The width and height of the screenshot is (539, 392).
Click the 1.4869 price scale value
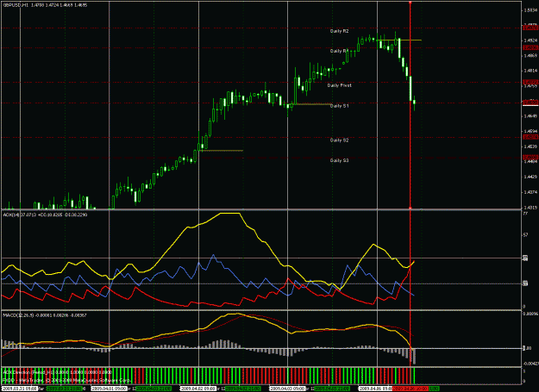530,55
